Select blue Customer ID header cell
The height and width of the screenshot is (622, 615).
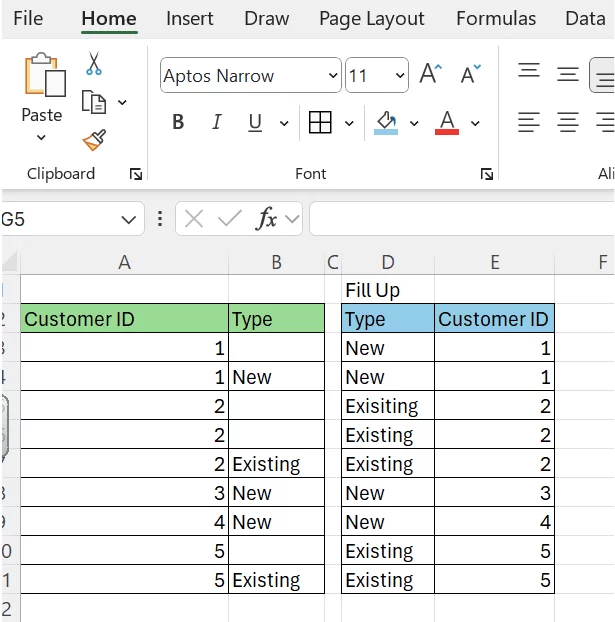494,319
